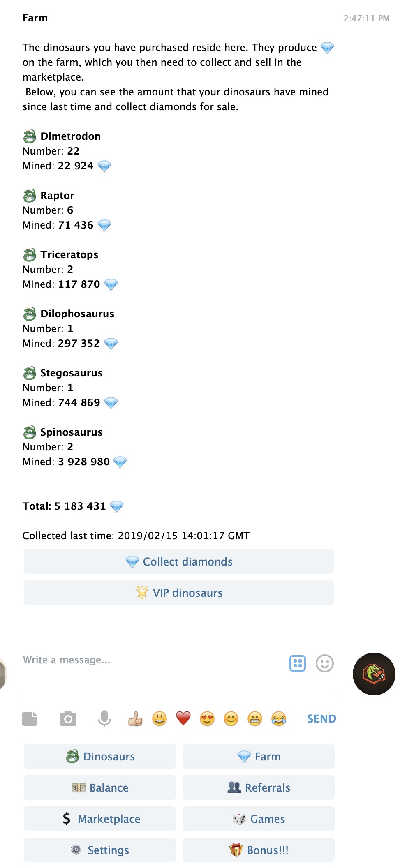Send the thumbs up emoji

coord(135,718)
